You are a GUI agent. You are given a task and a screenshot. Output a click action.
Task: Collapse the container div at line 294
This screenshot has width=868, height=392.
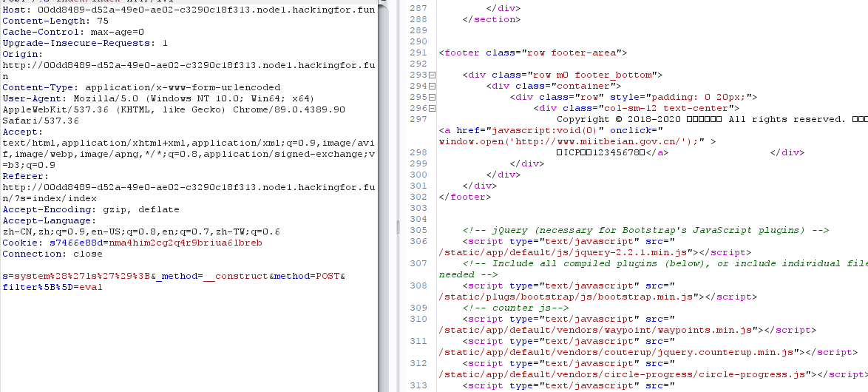[433, 86]
